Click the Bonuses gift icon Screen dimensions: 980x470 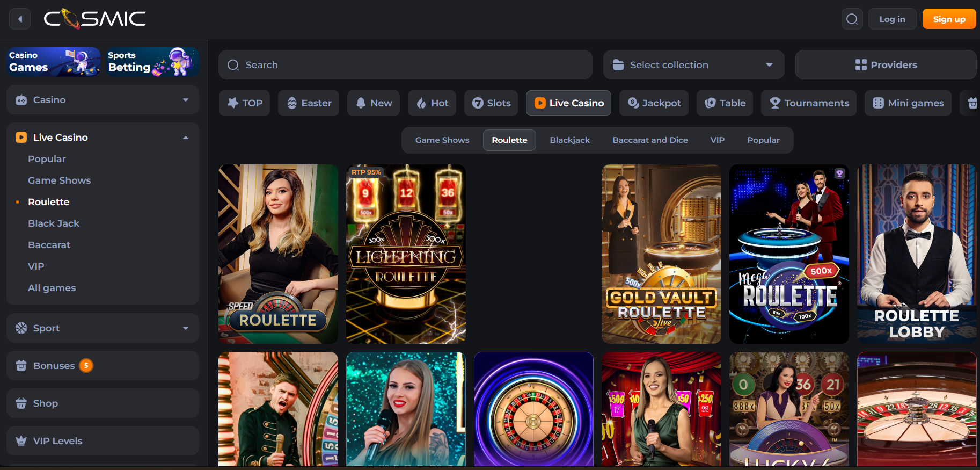21,366
